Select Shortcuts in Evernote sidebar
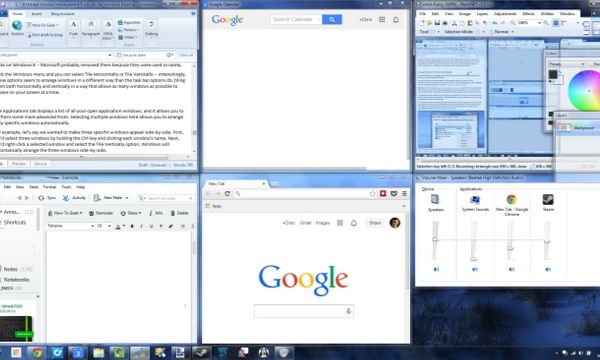 [x=15, y=222]
